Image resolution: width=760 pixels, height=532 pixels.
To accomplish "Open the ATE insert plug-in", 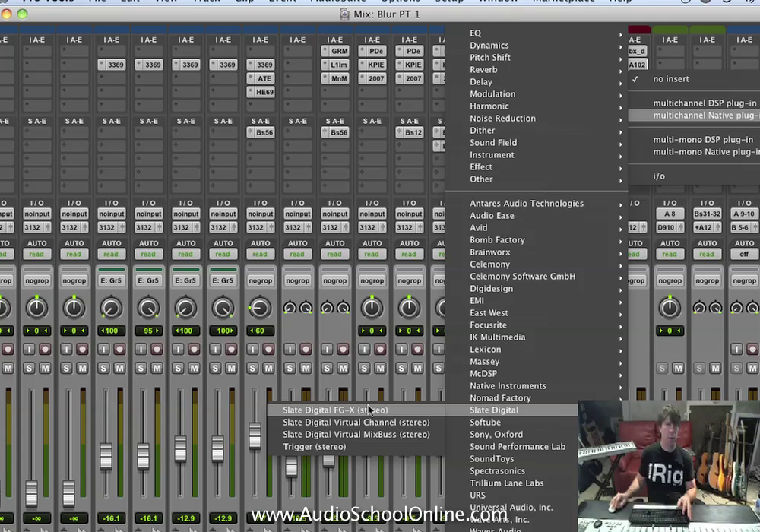I will [260, 78].
